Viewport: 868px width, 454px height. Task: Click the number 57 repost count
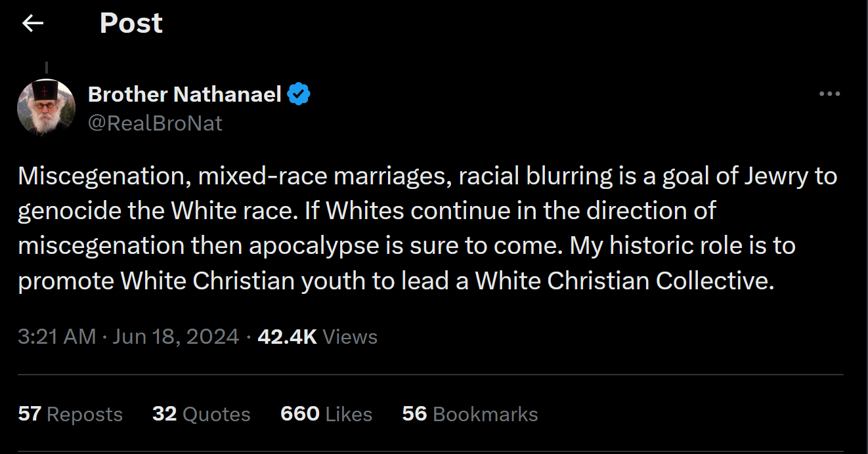[30, 414]
